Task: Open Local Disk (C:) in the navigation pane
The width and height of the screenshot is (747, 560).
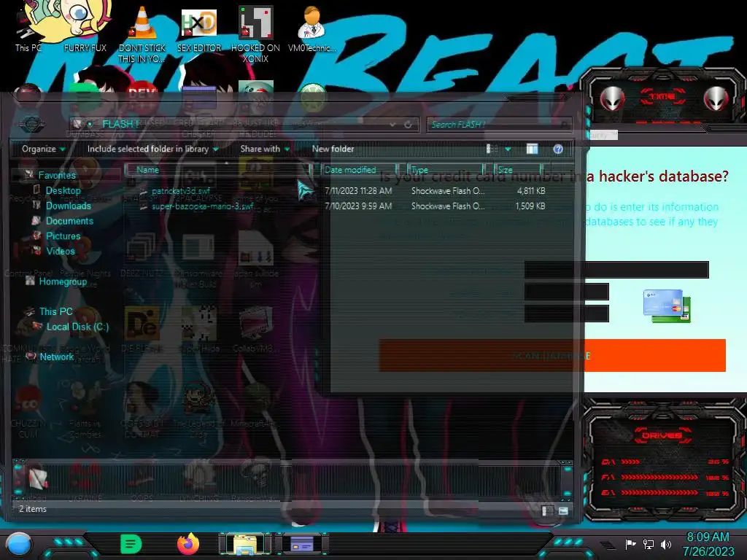Action: (77, 327)
